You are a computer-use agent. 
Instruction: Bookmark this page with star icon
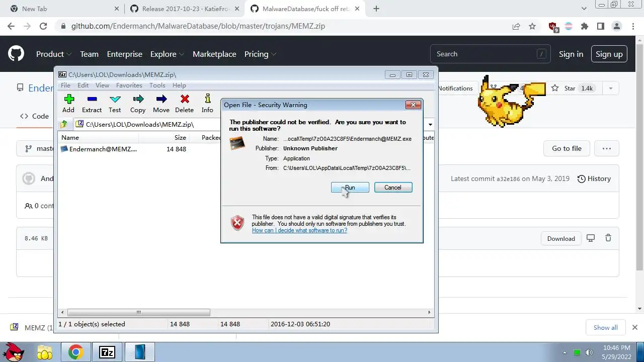[x=532, y=26]
